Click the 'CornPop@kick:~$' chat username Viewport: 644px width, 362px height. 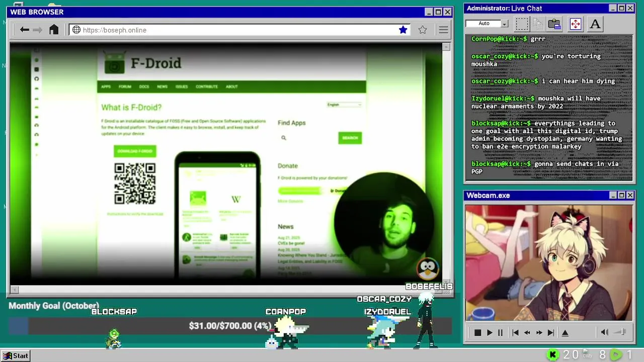pos(499,39)
